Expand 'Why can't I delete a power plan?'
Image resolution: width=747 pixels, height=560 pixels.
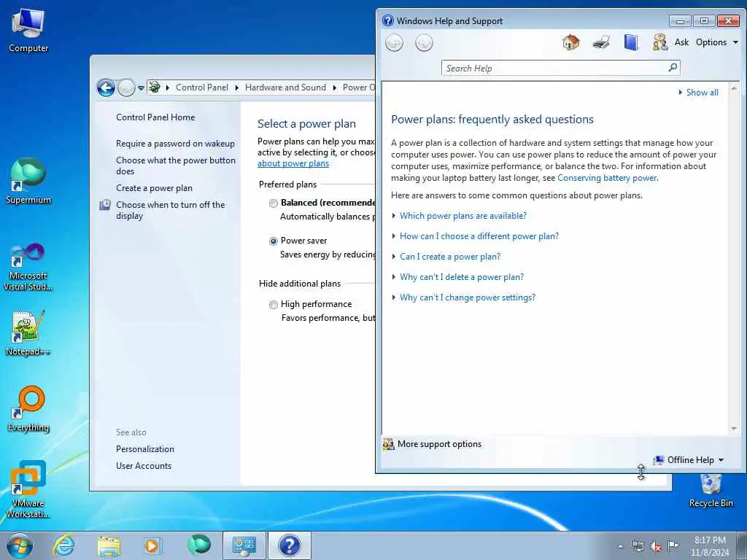click(462, 277)
